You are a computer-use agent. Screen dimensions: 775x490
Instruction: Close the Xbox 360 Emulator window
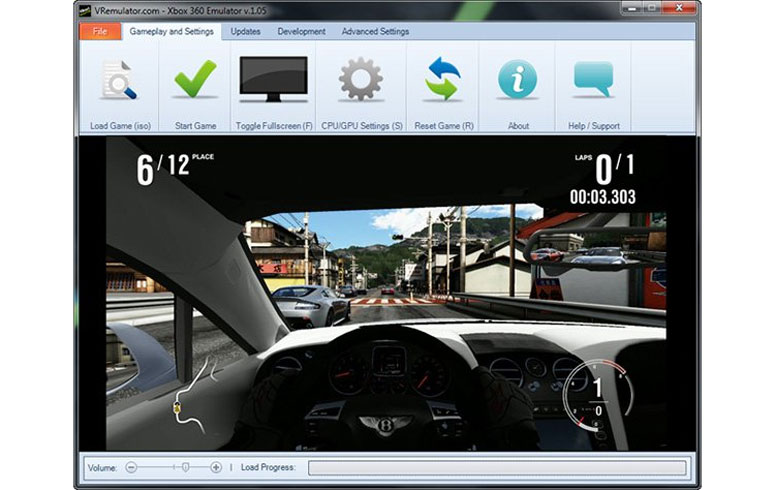click(x=679, y=7)
